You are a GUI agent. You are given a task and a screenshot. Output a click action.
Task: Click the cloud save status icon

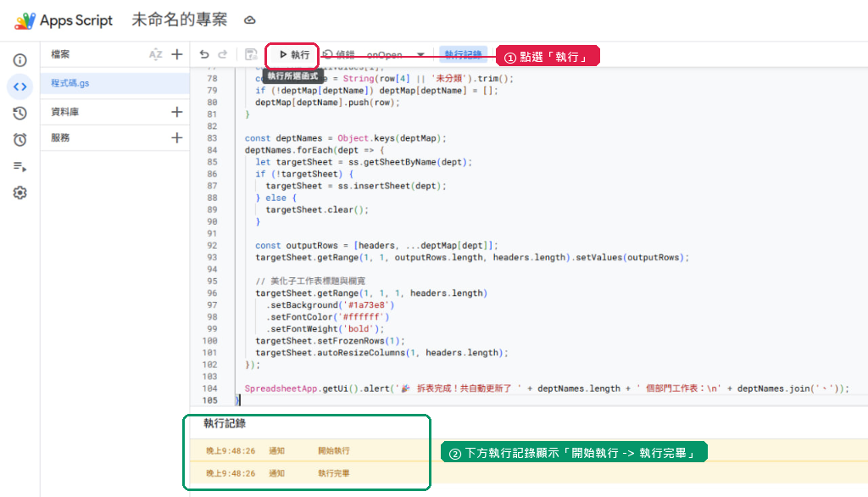pyautogui.click(x=250, y=20)
